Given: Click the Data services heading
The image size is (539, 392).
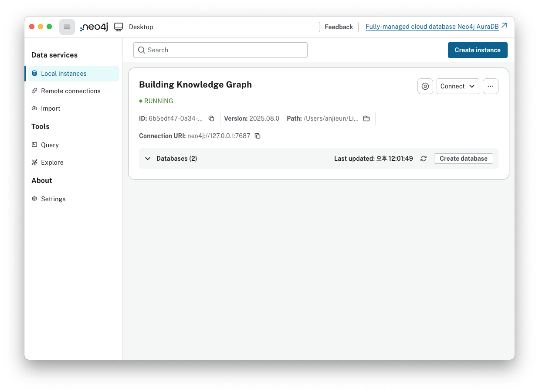Looking at the screenshot, I should (54, 55).
